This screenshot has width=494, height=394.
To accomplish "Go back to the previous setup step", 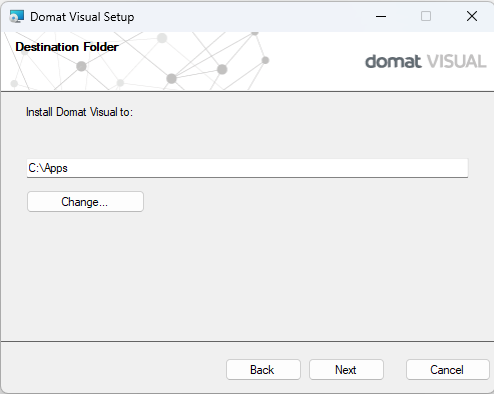I will tap(263, 370).
